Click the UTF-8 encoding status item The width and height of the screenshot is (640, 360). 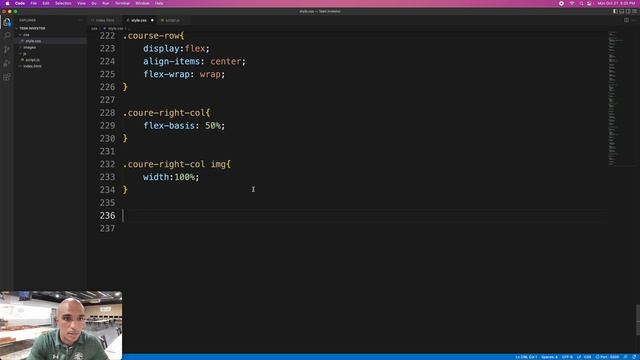coord(567,357)
